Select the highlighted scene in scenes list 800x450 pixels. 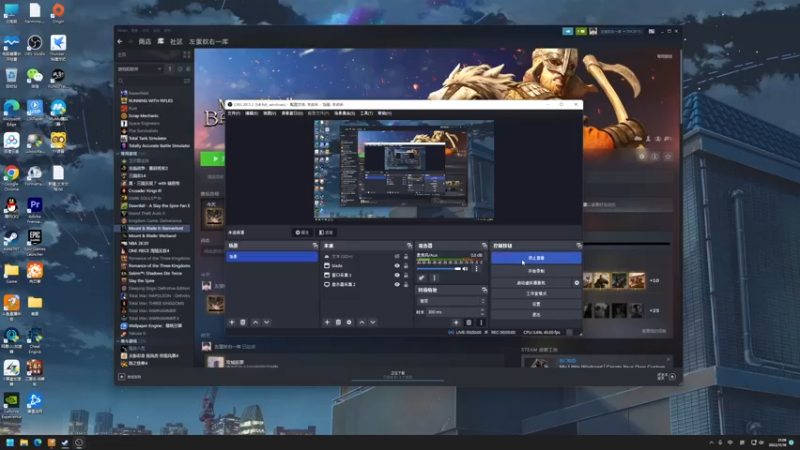272,257
